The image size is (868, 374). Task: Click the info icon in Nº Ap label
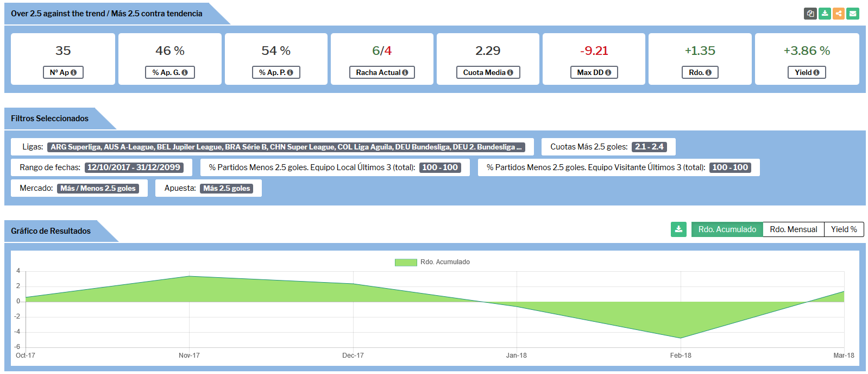(74, 73)
